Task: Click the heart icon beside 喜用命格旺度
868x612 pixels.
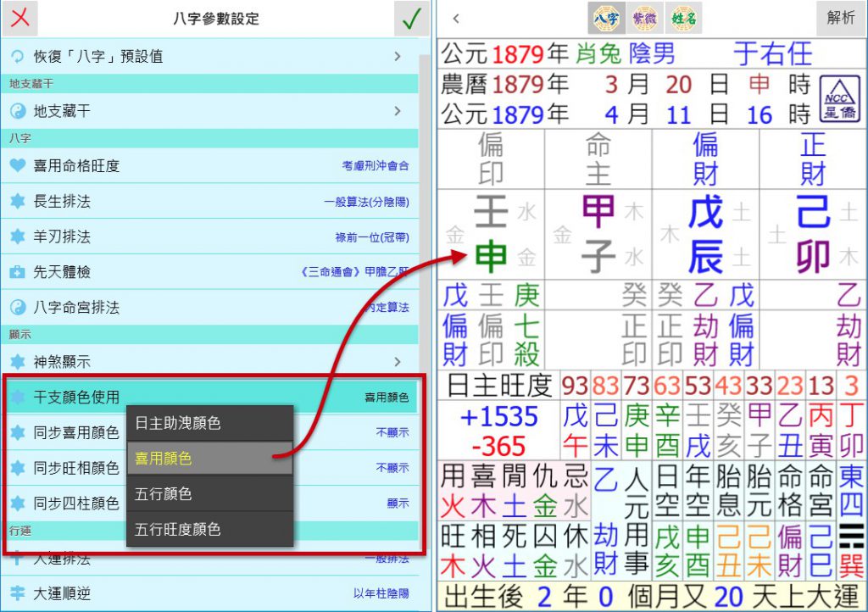Action: pos(18,165)
